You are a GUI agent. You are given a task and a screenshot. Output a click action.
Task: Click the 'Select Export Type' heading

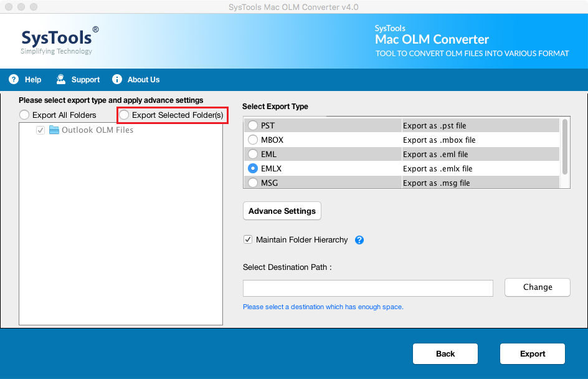tap(275, 107)
